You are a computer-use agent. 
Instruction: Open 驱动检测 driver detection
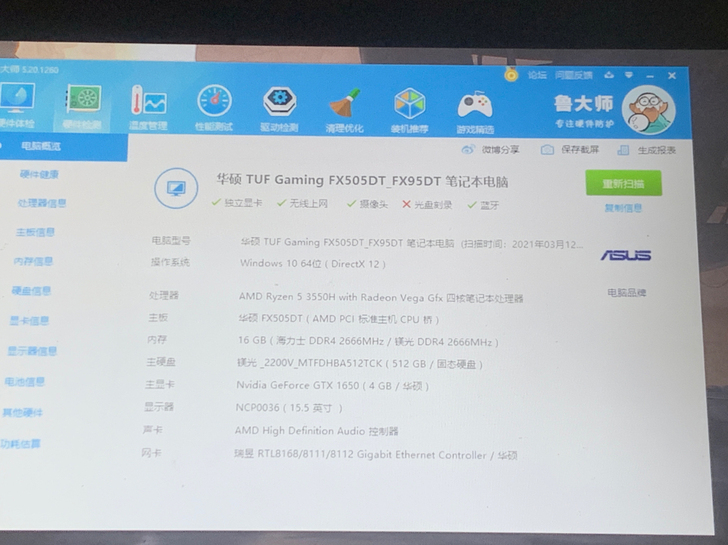click(279, 109)
